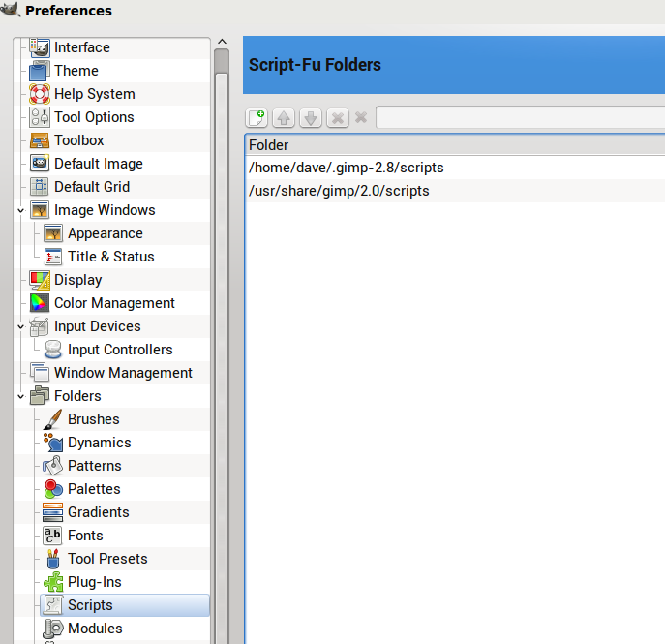665x644 pixels.
Task: Select the Fonts folder page
Action: (85, 536)
